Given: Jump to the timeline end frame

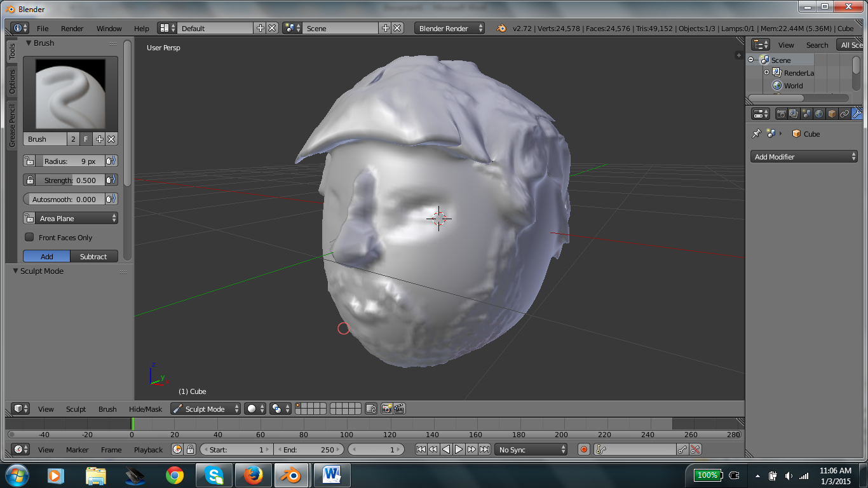Looking at the screenshot, I should [484, 450].
